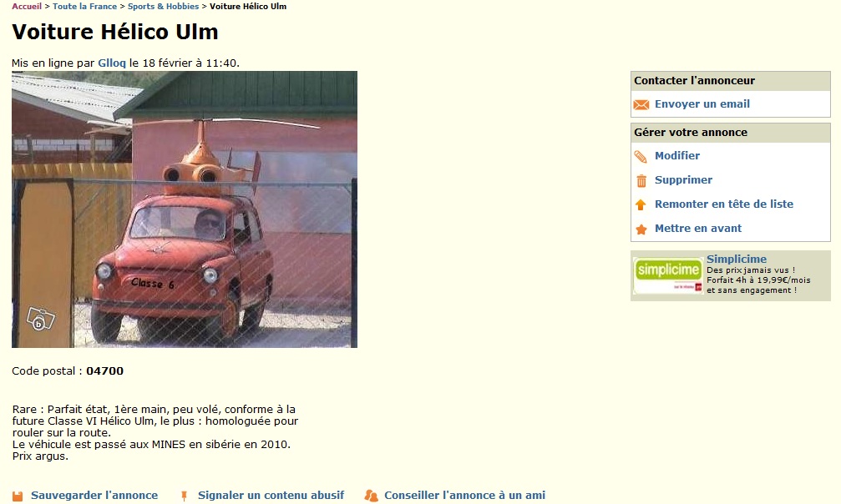Click the orange star icon for Mettre en avant

click(x=641, y=229)
